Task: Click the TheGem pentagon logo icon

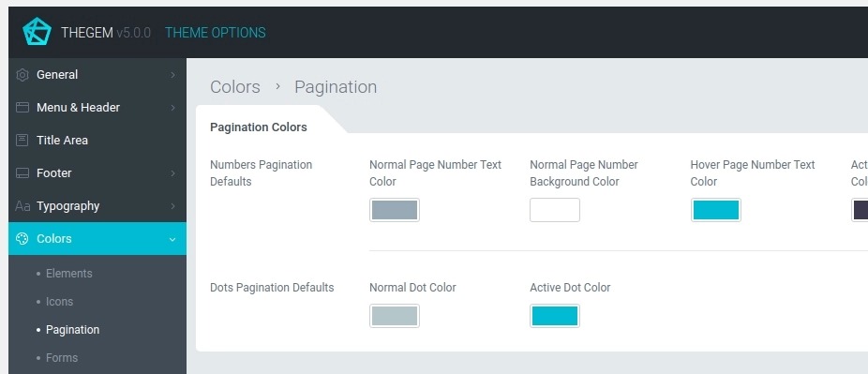Action: (37, 32)
